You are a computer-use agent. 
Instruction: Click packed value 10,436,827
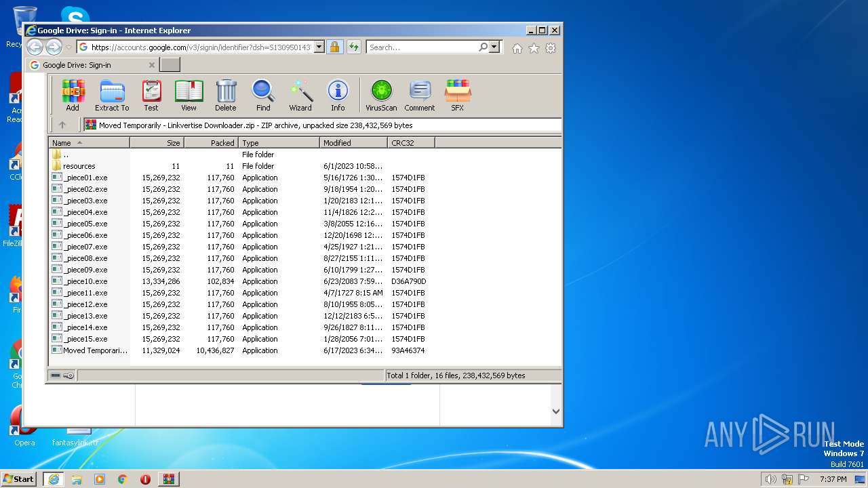tap(215, 350)
